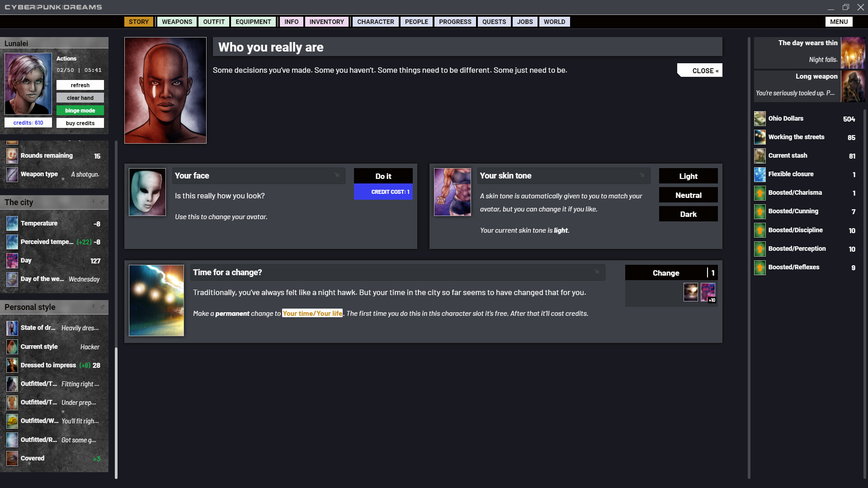The image size is (868, 488).
Task: Click the Flexible closure inventory icon
Action: (759, 174)
